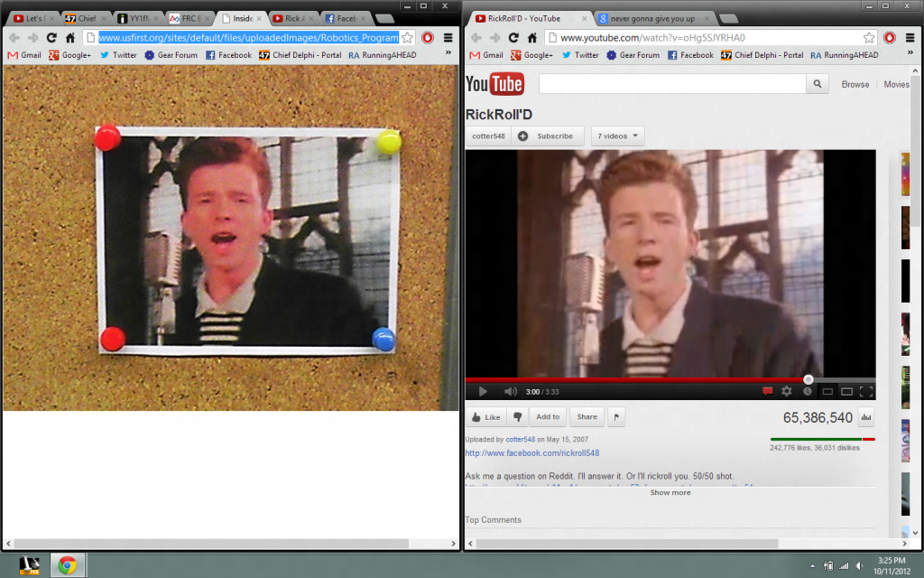Open Chrome menu in the left browser window
The width and height of the screenshot is (924, 578).
448,38
